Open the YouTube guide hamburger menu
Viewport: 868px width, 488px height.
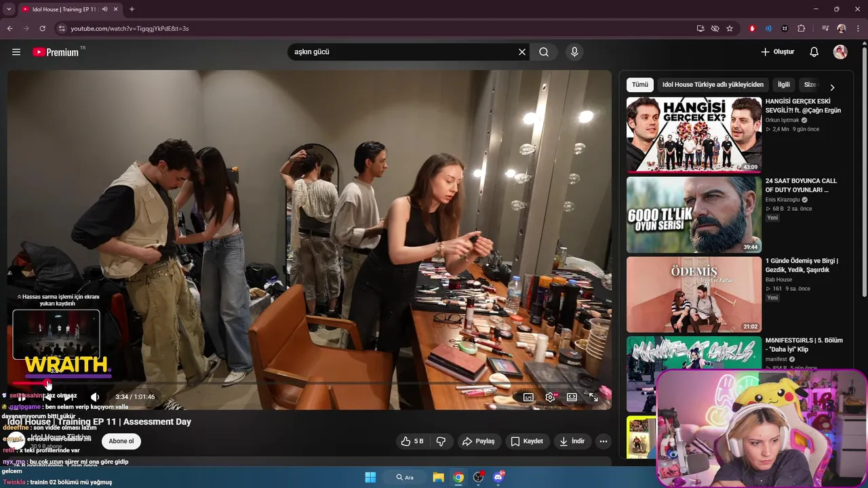click(x=16, y=52)
